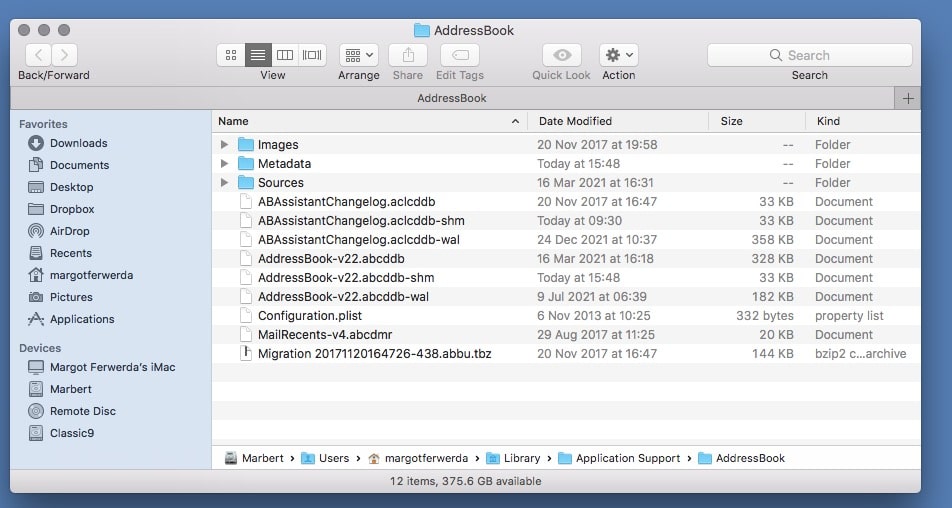Select ABAssistantChangelog.aclcddb file
This screenshot has height=508, width=952.
[566, 202]
